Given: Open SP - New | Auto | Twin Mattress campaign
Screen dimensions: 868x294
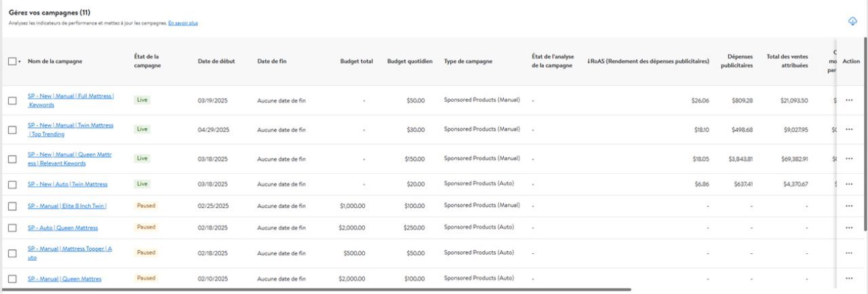Looking at the screenshot, I should pos(67,184).
